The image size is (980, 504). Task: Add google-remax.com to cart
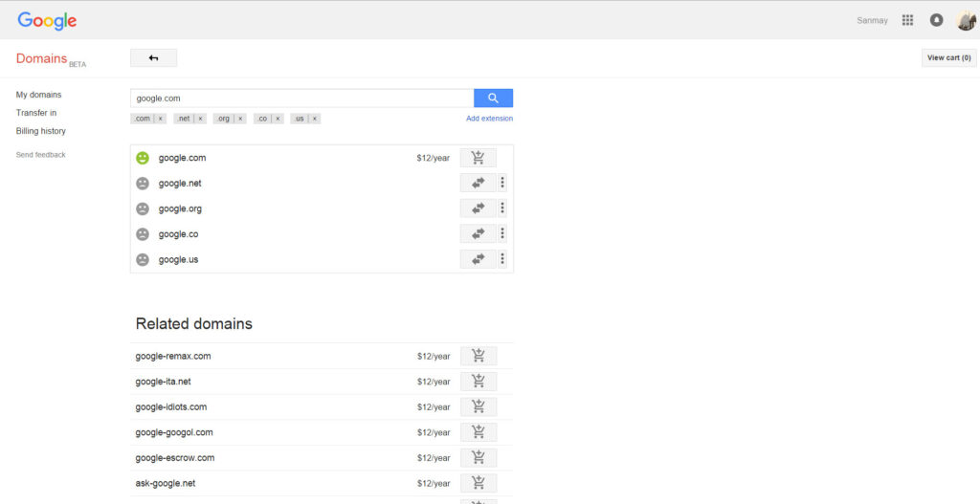click(x=479, y=356)
